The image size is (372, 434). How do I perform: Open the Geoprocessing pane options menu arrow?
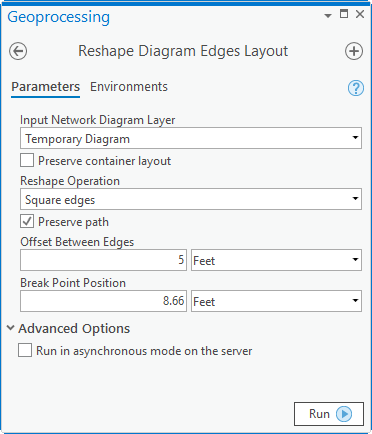328,16
